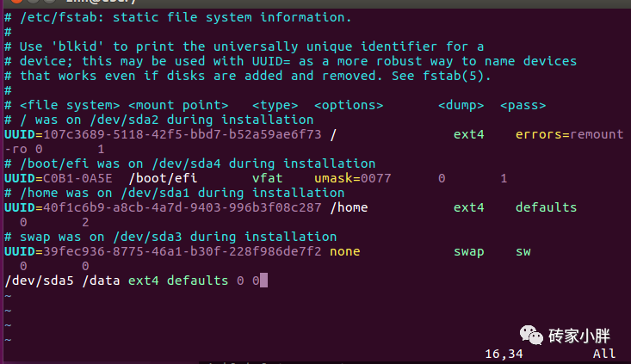This screenshot has width=631, height=364.
Task: Click the UUID 107c3689-5118-42f5-bbd7-b52a59ae6f73
Action: [182, 134]
